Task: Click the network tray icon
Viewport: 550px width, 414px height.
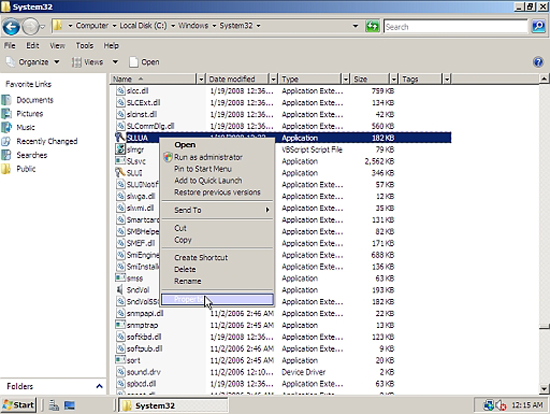Action: (488, 406)
